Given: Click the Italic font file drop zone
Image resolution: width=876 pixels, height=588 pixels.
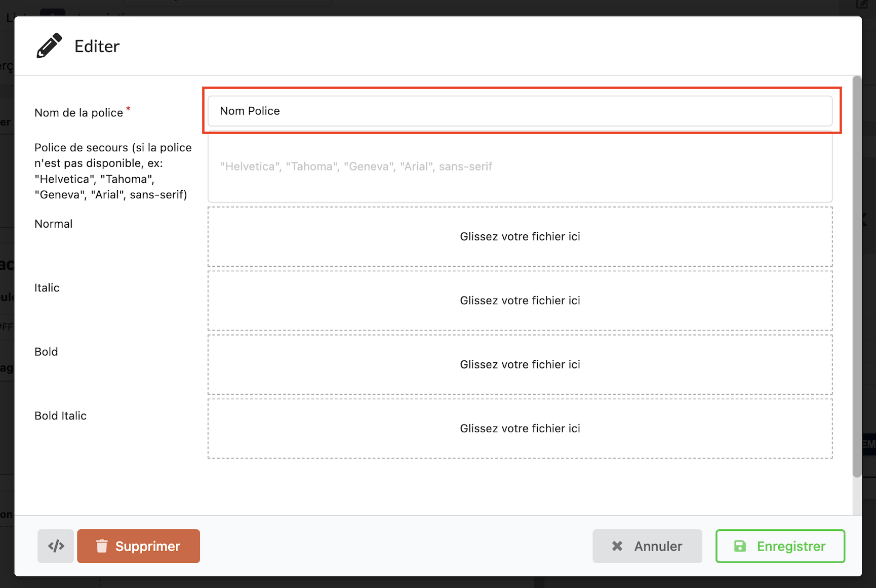Looking at the screenshot, I should pyautogui.click(x=520, y=301).
